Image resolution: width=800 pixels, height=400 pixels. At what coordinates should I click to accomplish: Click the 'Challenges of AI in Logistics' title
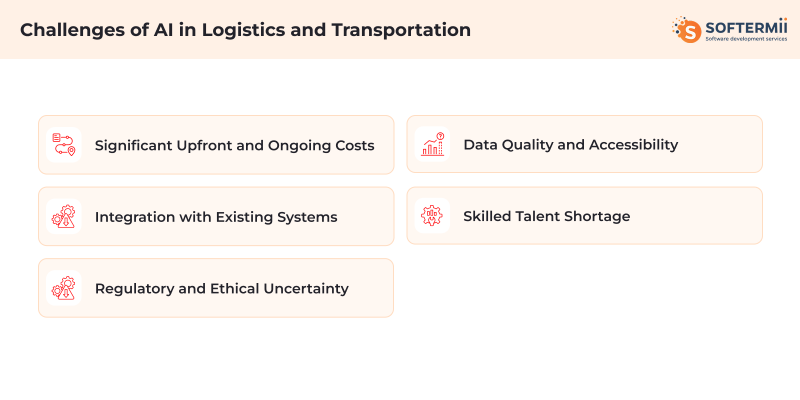[245, 30]
